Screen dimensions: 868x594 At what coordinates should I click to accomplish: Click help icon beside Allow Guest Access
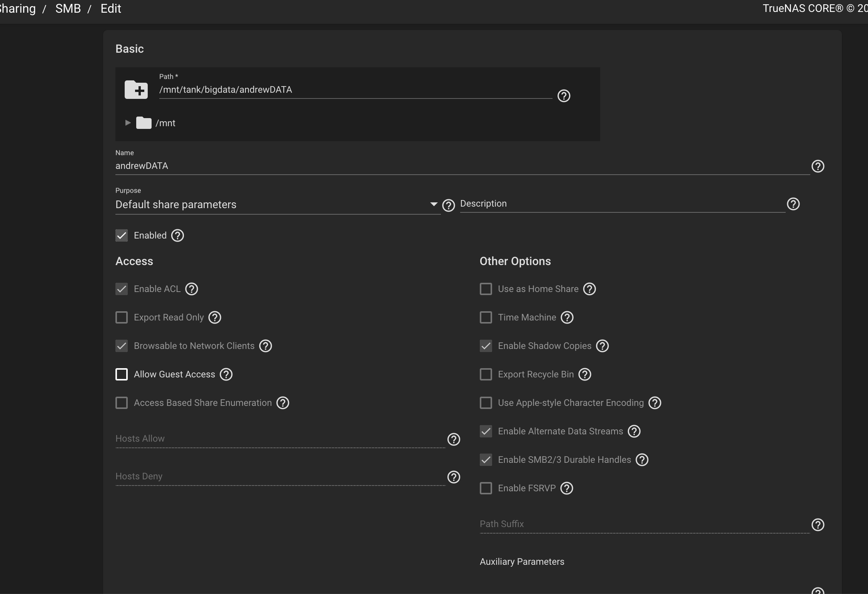(x=226, y=374)
